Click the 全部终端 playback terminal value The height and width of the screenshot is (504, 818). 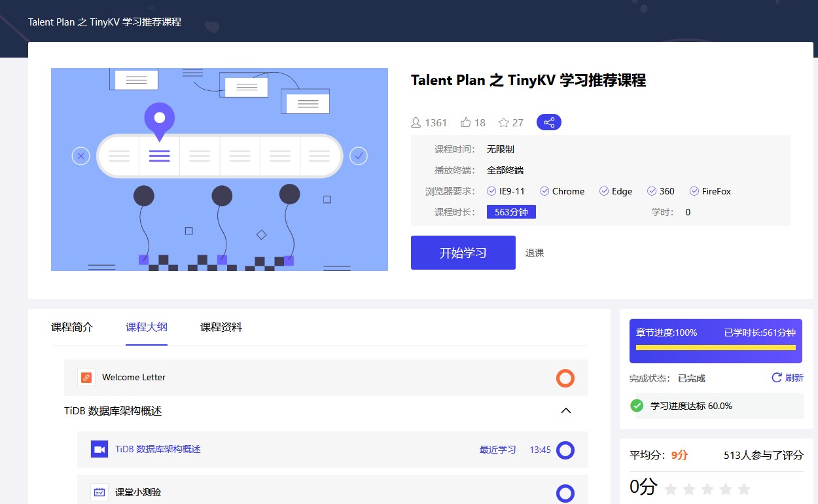pos(505,170)
